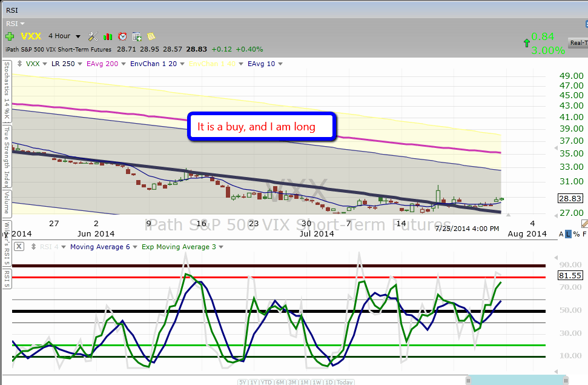Open the alarm clock alert icon
This screenshot has width=588, height=385.
(122, 36)
